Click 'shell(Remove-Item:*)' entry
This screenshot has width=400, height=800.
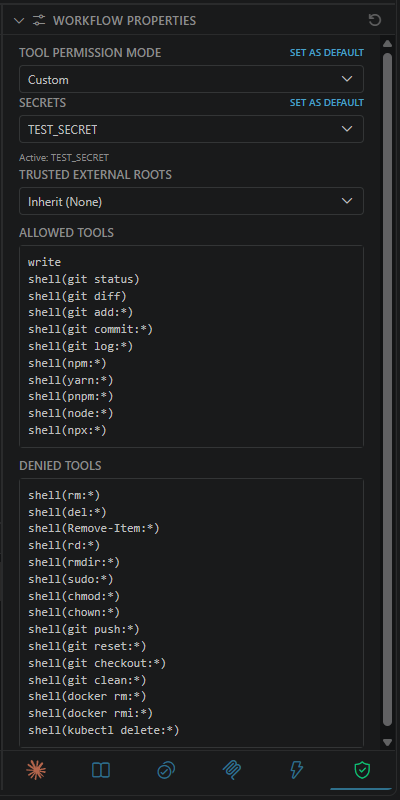tap(94, 529)
